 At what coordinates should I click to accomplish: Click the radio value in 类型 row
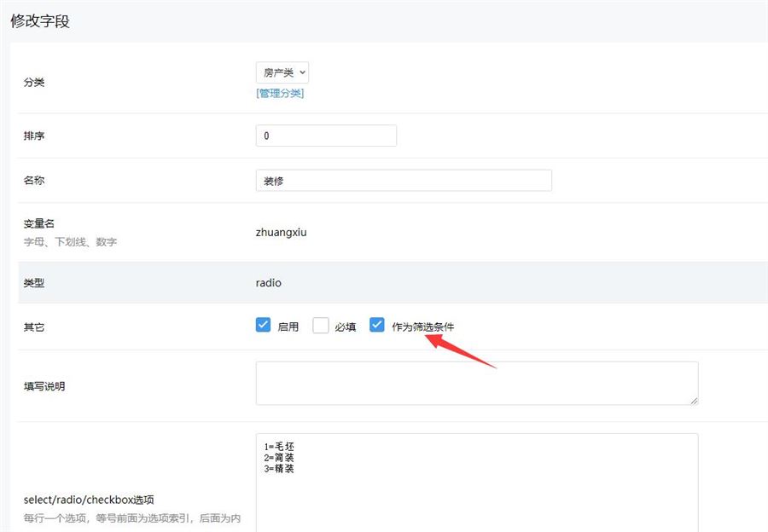click(268, 282)
